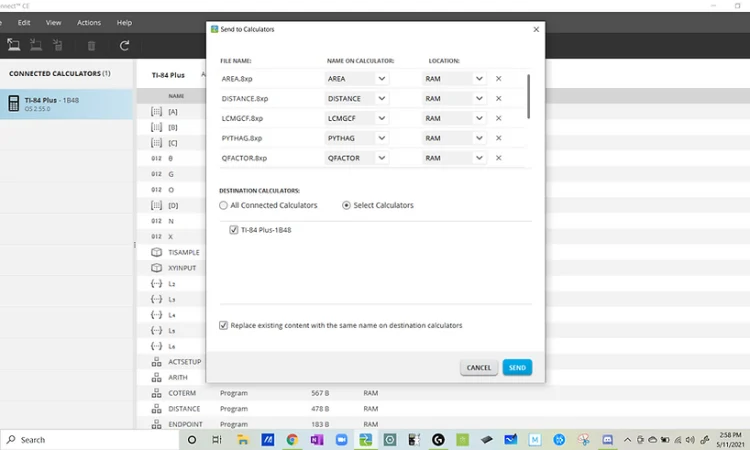Click the Task View taskbar icon

217,439
